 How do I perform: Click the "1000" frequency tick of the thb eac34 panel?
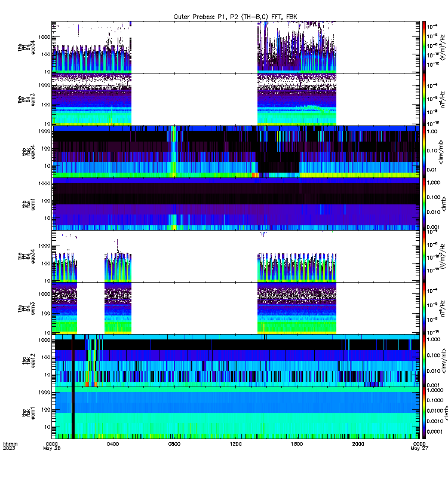click(44, 37)
